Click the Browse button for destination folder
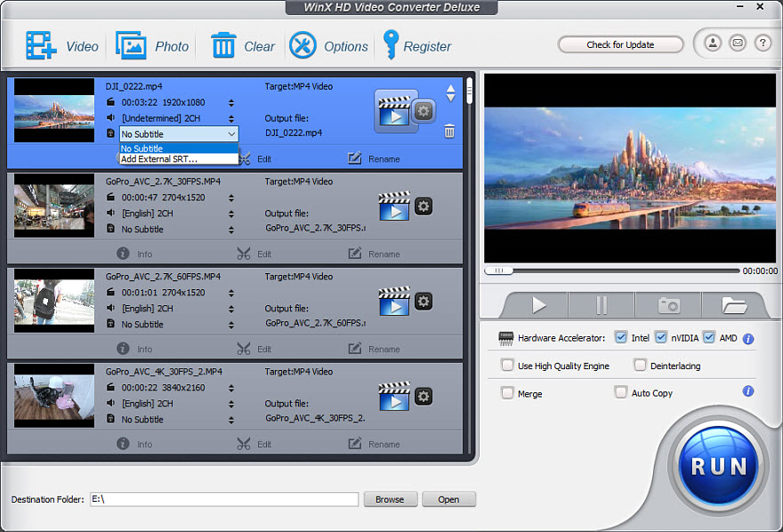 390,499
